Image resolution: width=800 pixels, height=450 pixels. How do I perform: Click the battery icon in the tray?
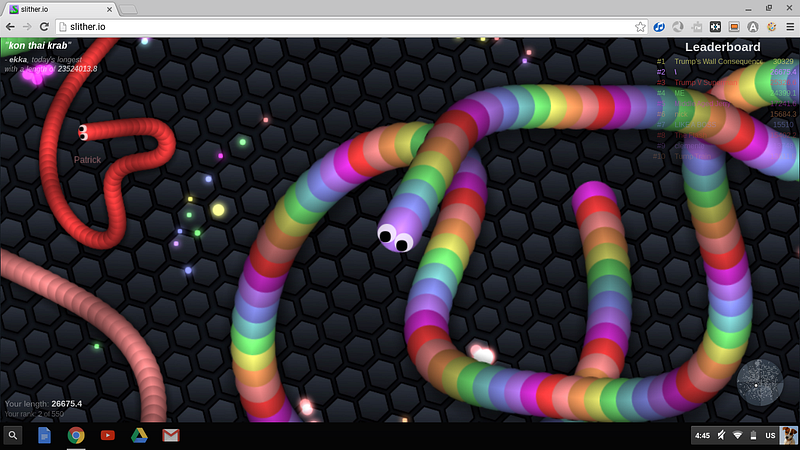(753, 435)
